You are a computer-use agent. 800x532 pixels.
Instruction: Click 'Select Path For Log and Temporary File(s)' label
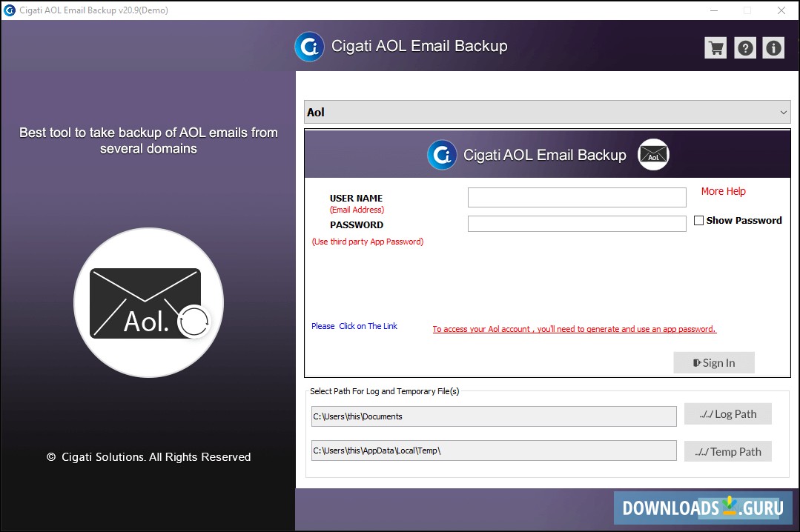pos(385,391)
